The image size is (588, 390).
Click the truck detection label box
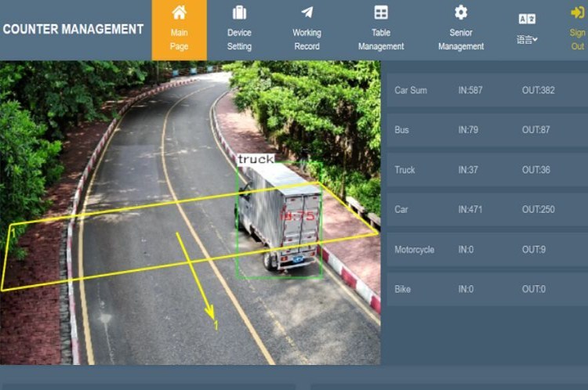tap(256, 159)
